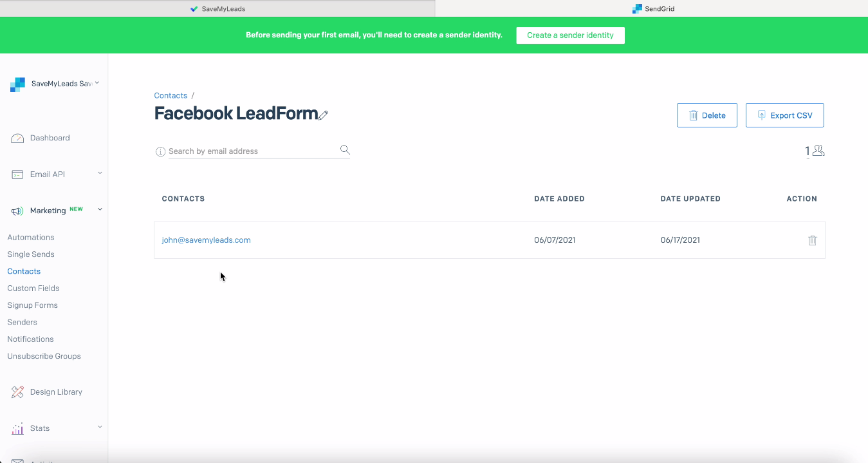Open Custom Fields in sidebar
Screen dimensions: 868x463
pos(33,288)
